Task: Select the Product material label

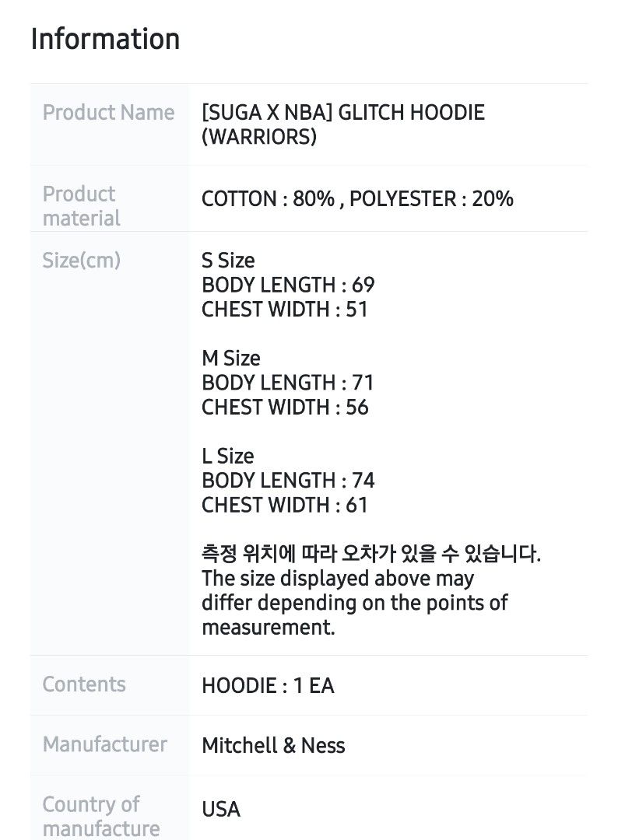Action: 81,206
